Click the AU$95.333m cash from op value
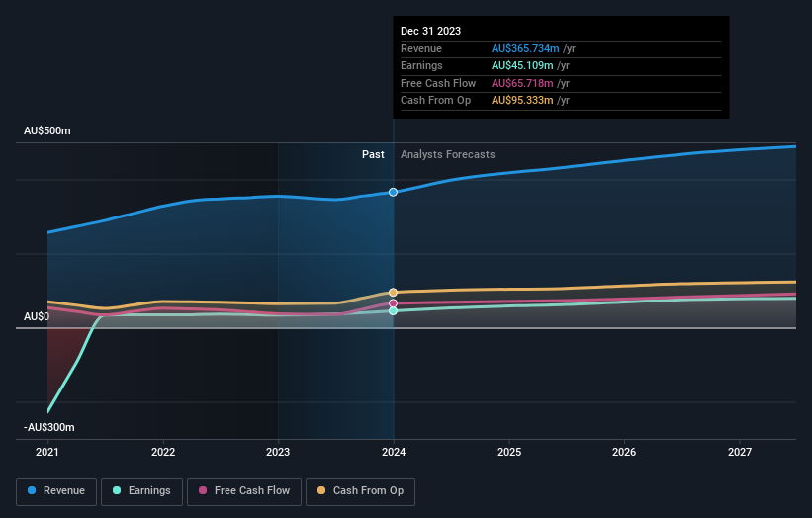The height and width of the screenshot is (518, 812). (522, 101)
